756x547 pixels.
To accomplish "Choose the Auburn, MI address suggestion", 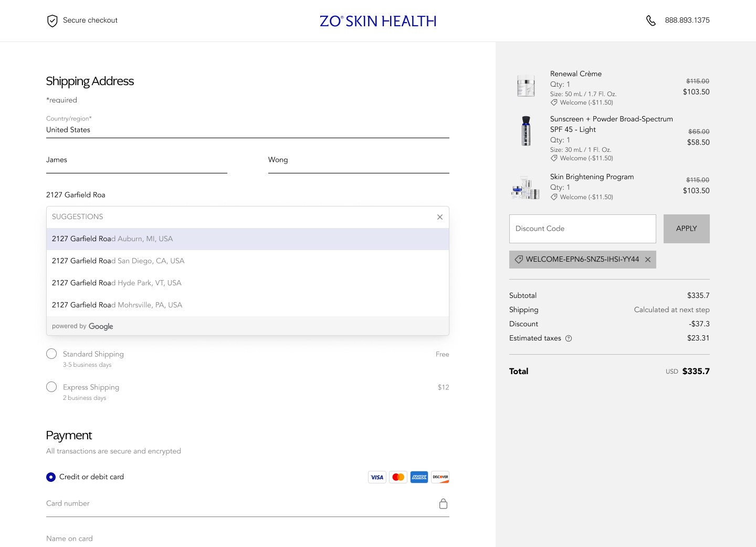I will [248, 239].
